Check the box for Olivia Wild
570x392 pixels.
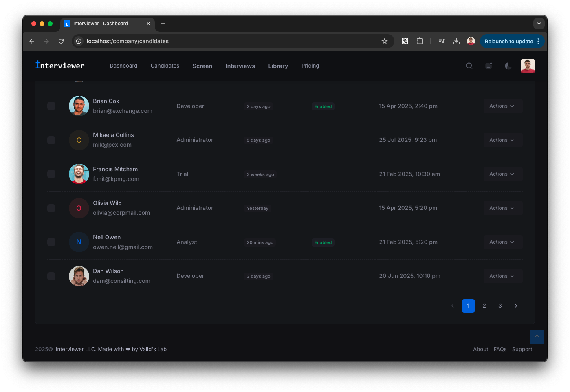pos(51,208)
